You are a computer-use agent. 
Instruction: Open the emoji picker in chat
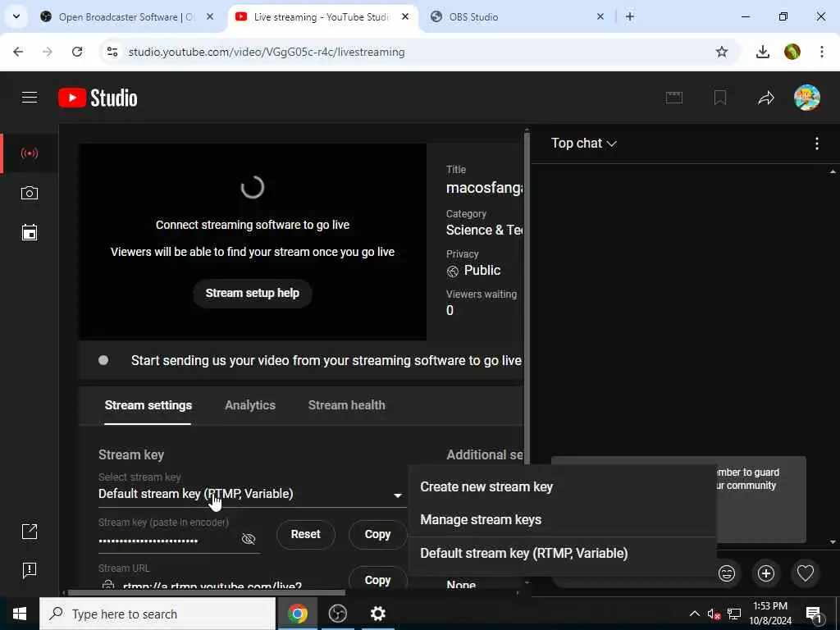pos(727,573)
